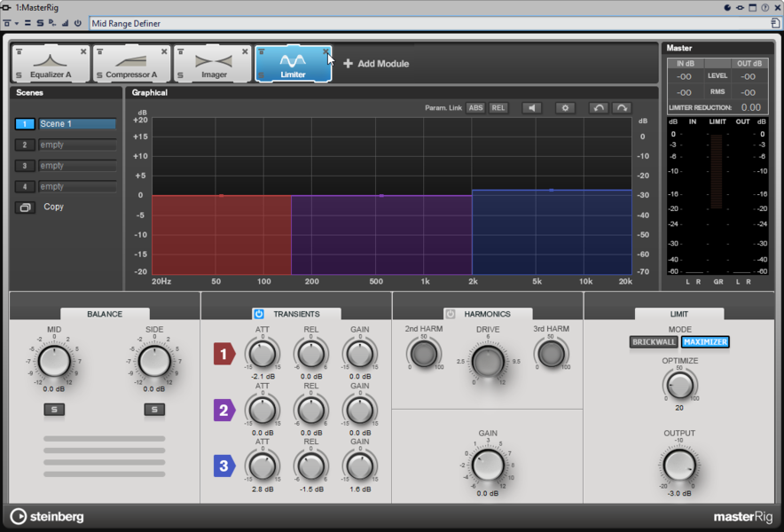Click the SIDE balance knob

point(154,361)
